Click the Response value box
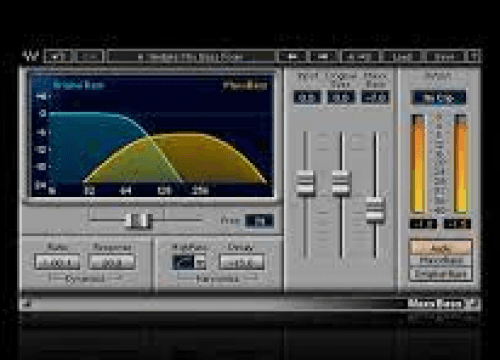Viewport: 500px width, 360px height. (112, 262)
